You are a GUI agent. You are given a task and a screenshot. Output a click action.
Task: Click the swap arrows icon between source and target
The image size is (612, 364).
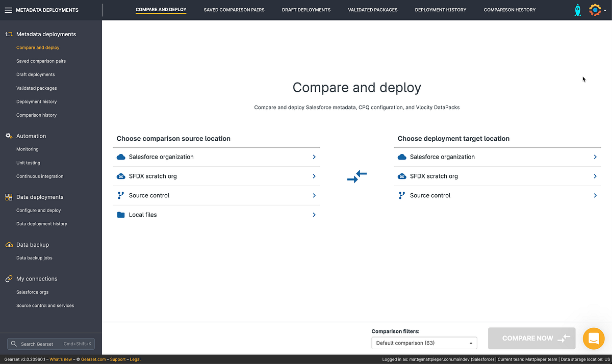pyautogui.click(x=357, y=176)
